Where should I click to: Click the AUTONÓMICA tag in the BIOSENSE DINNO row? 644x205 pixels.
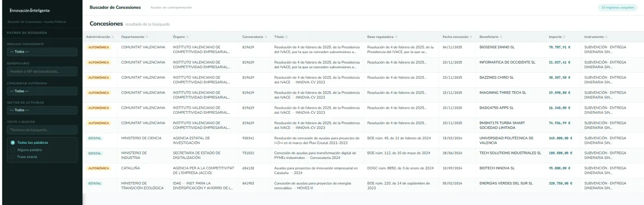[x=98, y=47]
